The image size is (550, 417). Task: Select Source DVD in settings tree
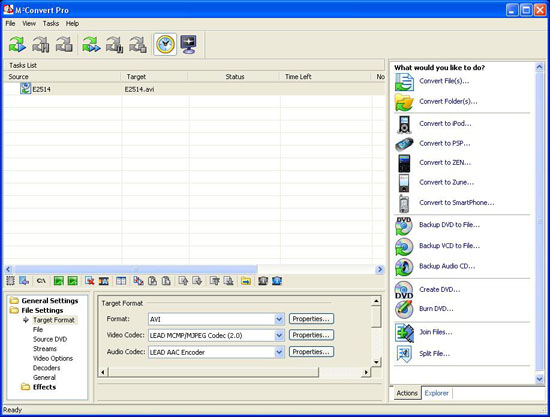click(50, 339)
